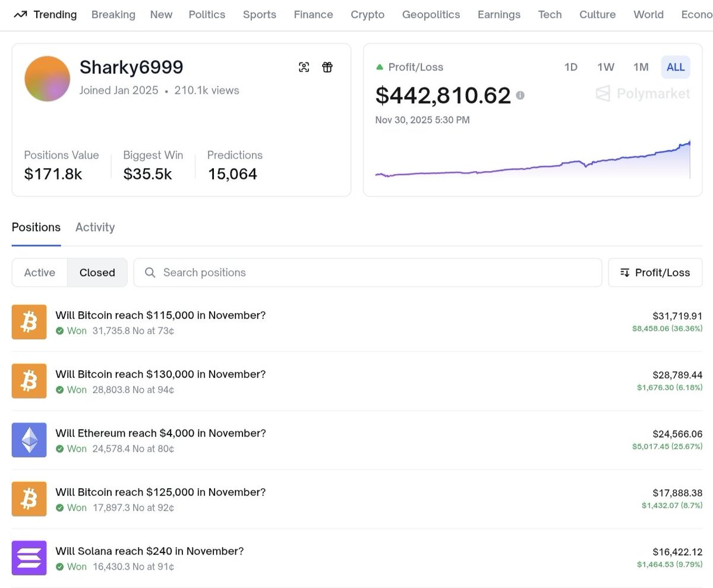Image resolution: width=713 pixels, height=588 pixels.
Task: Open 'Will Bitcoin reach $125,000 in November?'
Action: (x=160, y=492)
